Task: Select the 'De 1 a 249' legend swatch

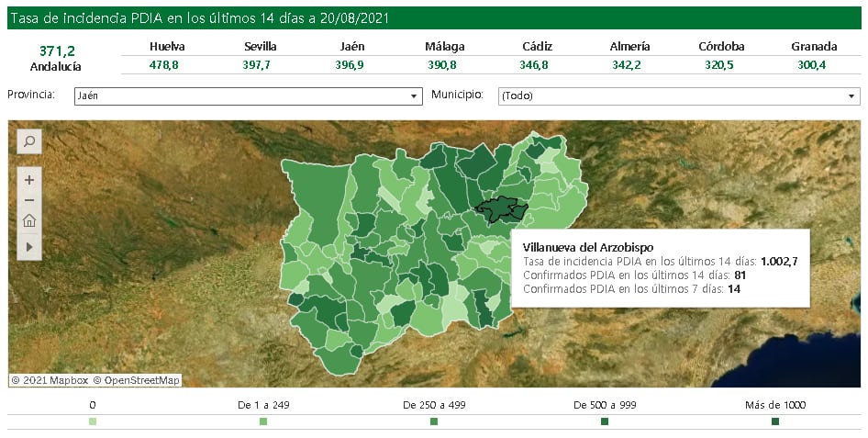Action: pyautogui.click(x=263, y=421)
